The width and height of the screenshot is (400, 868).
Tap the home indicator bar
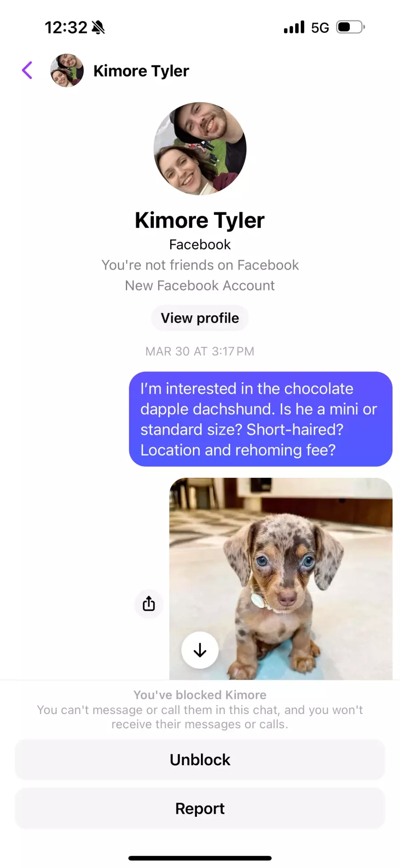tap(200, 858)
